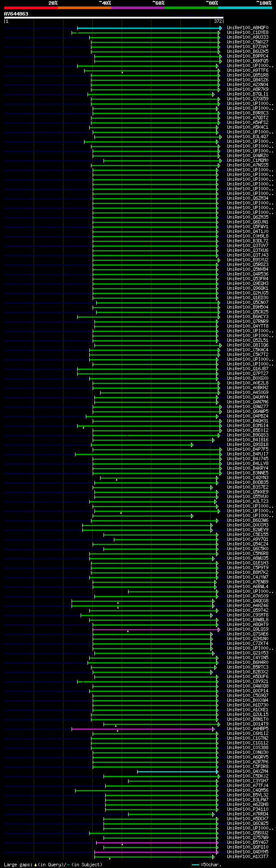Click the green ~80% identity legend bar
The height and width of the screenshot is (868, 276).
click(x=191, y=8)
